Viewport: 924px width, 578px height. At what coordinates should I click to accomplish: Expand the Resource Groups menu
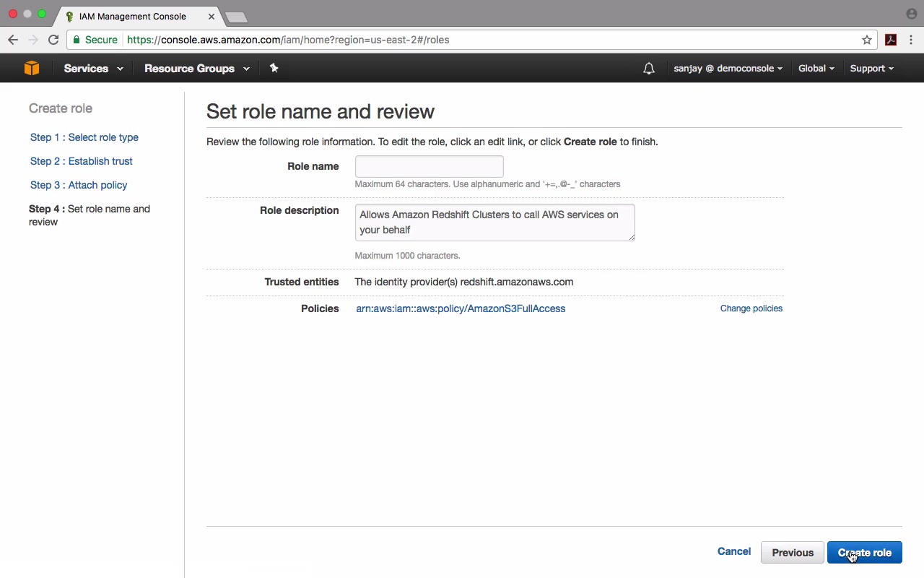click(x=196, y=69)
